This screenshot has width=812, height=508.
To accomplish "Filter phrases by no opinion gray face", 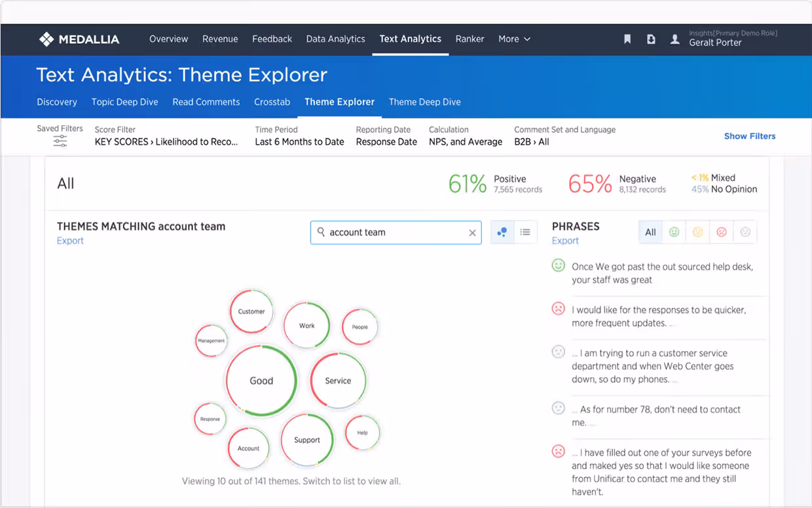I will [745, 232].
